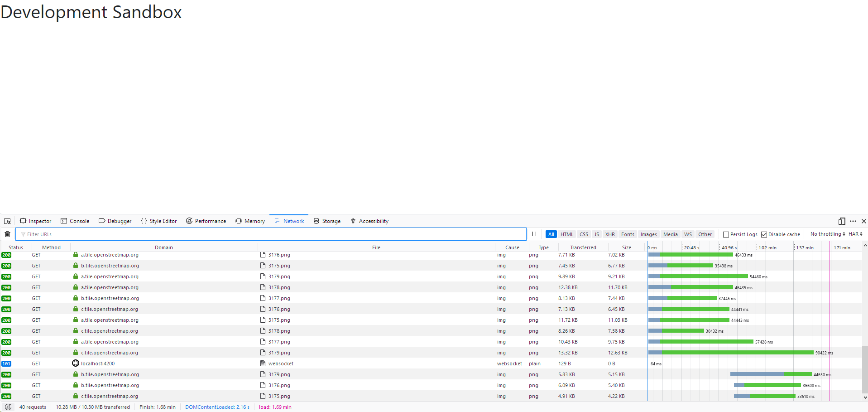Sort requests by the Transferred column
Viewport: 868px width, 412px height.
[583, 247]
